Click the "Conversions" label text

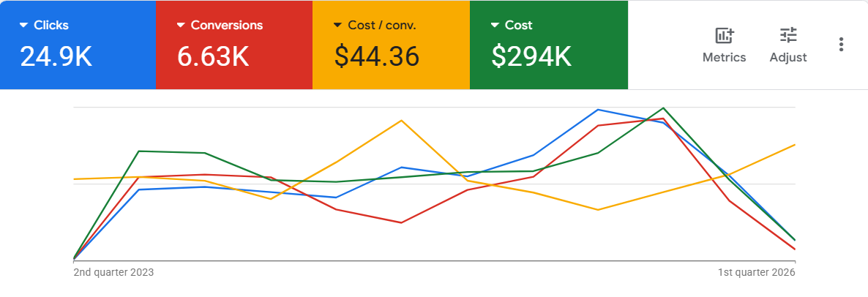[x=226, y=25]
